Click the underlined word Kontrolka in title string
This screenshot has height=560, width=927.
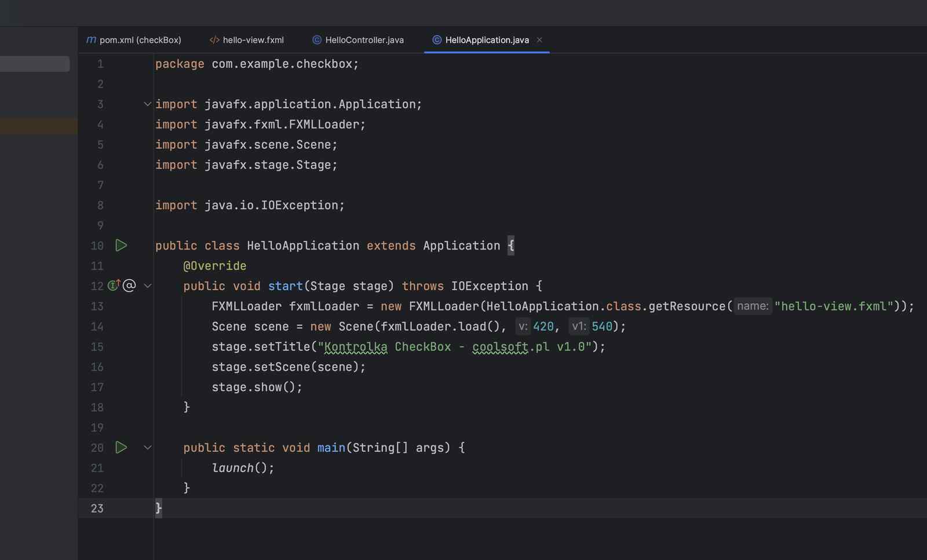pyautogui.click(x=356, y=347)
